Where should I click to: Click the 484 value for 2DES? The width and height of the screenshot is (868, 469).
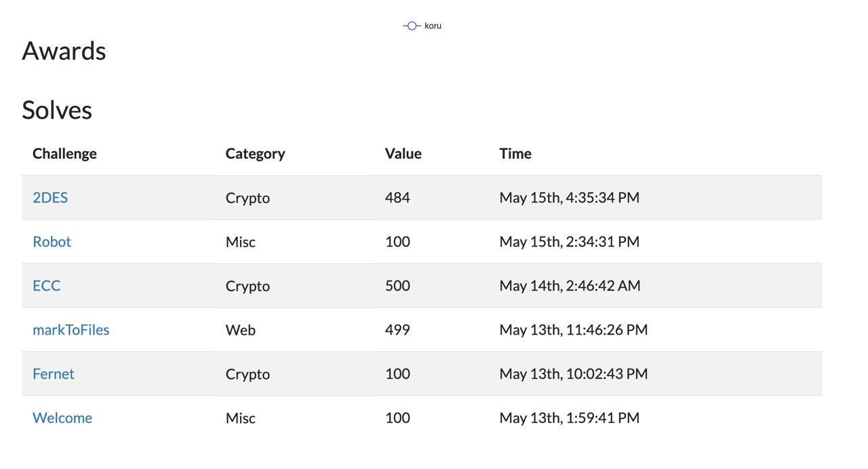point(397,198)
